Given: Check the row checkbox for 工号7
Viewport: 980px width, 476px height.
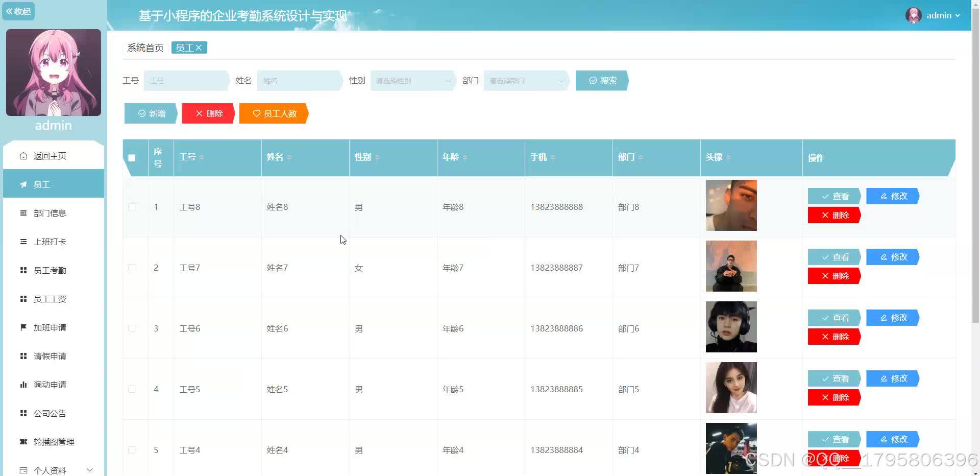Looking at the screenshot, I should pyautogui.click(x=132, y=268).
